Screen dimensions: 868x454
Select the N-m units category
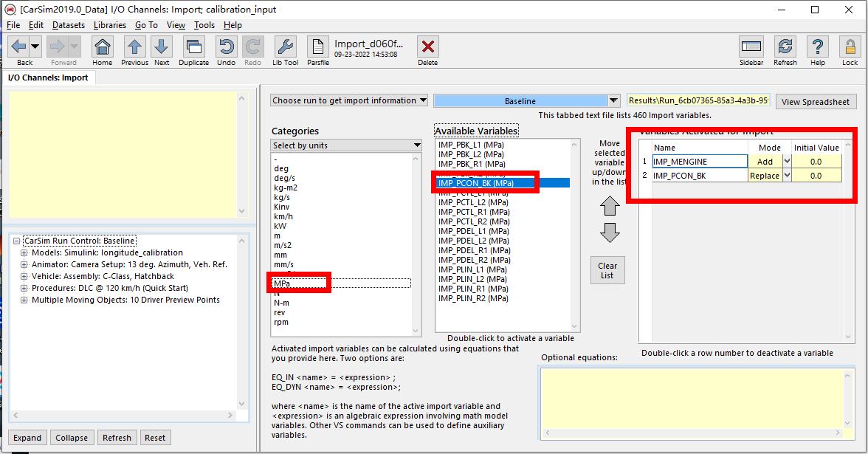click(x=282, y=303)
